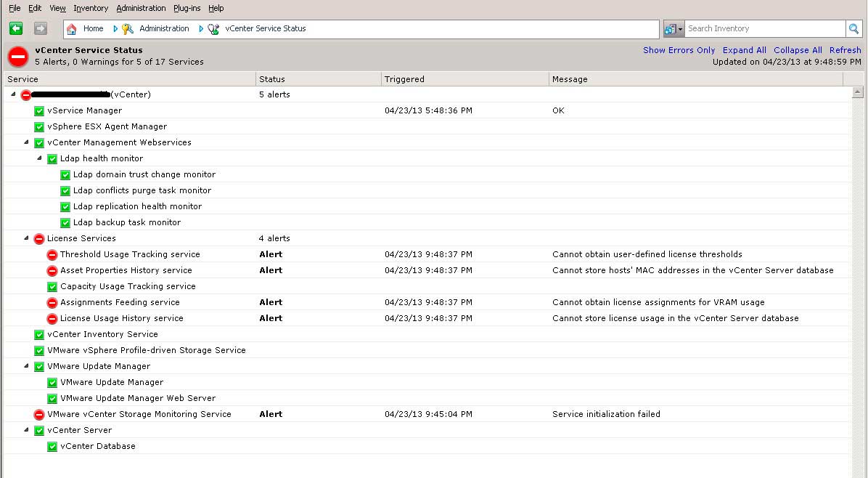Click green check icon beside Ldap conflicts purge task

coord(65,190)
